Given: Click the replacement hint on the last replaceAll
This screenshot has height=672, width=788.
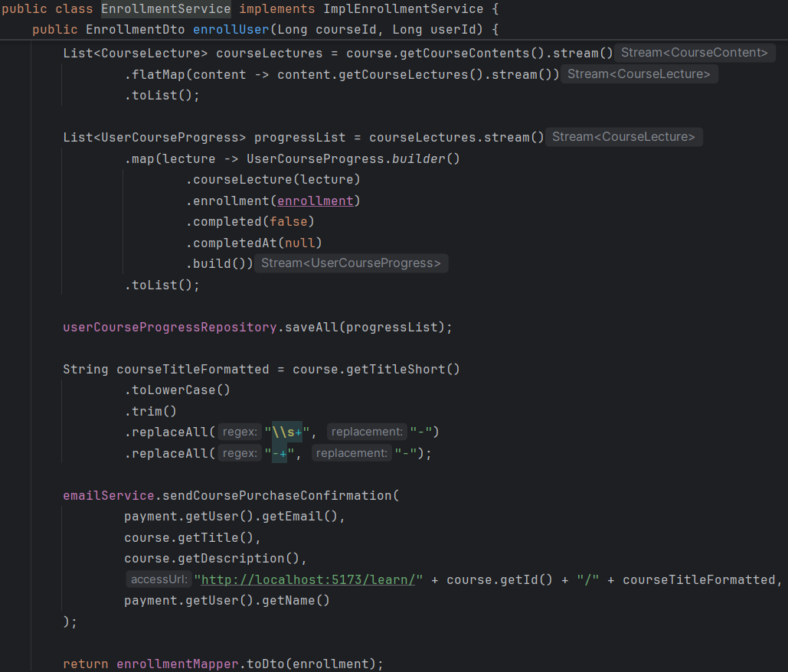Looking at the screenshot, I should pyautogui.click(x=351, y=453).
